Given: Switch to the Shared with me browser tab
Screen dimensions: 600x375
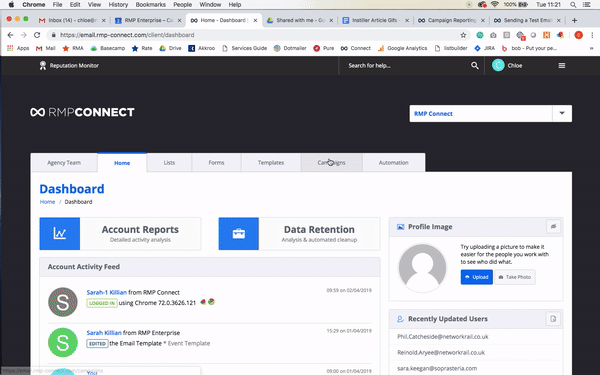Looking at the screenshot, I should pos(300,20).
